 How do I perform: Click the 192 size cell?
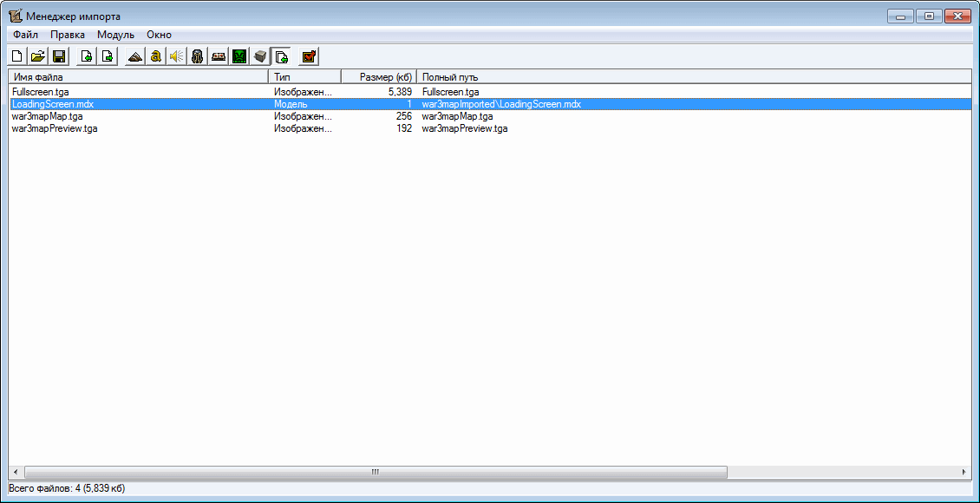tap(404, 128)
